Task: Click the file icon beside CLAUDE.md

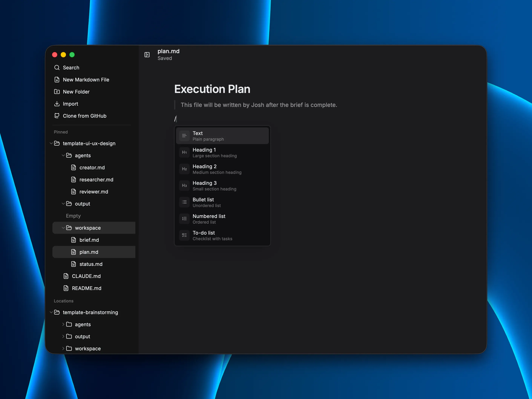Action: tap(66, 276)
